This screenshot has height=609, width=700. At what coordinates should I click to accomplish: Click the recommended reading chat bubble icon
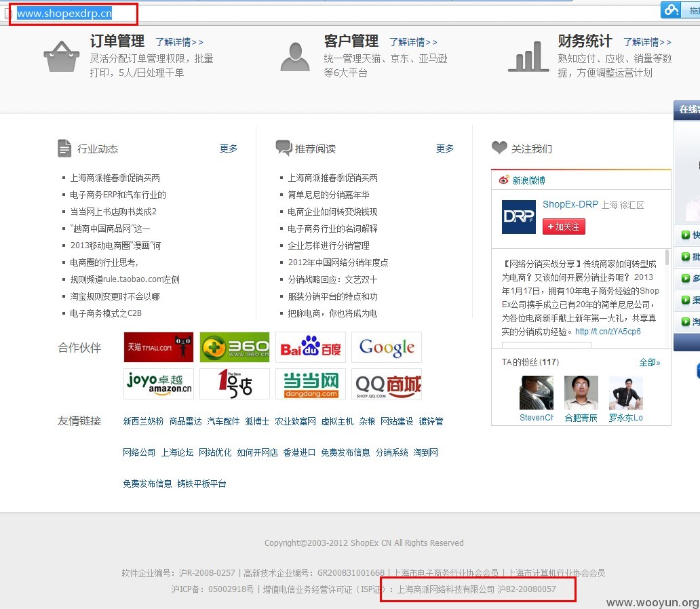(x=284, y=148)
